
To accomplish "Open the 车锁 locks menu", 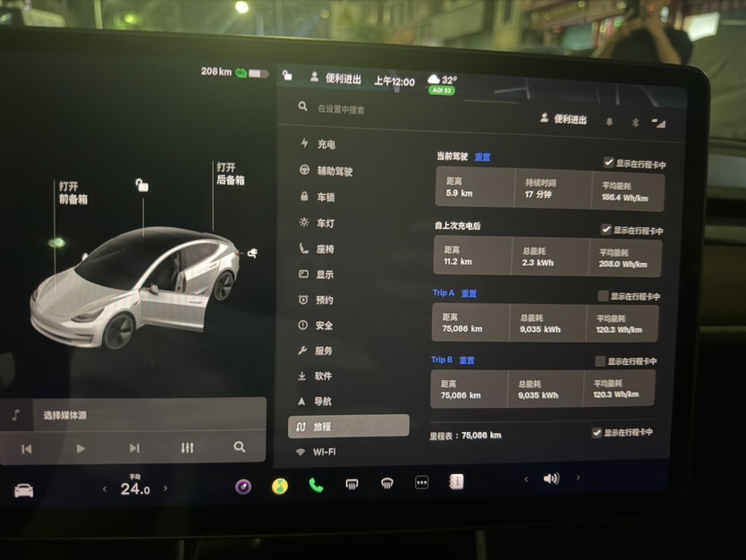I will (x=318, y=197).
